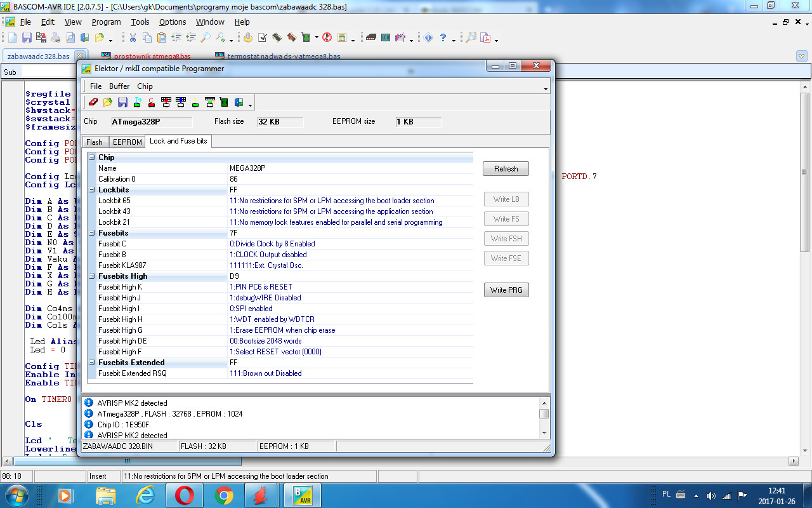Click the red 'C' chip icon in programmer
Image resolution: width=812 pixels, height=508 pixels.
click(x=152, y=102)
